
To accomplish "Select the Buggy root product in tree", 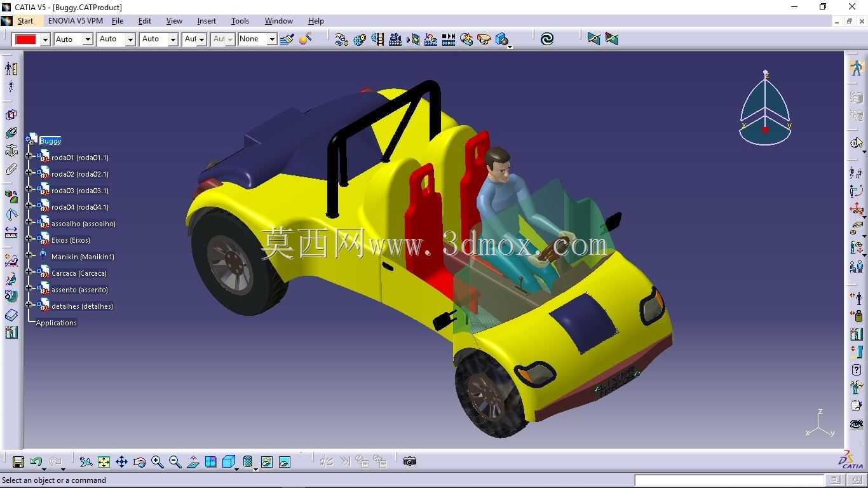I will [50, 141].
